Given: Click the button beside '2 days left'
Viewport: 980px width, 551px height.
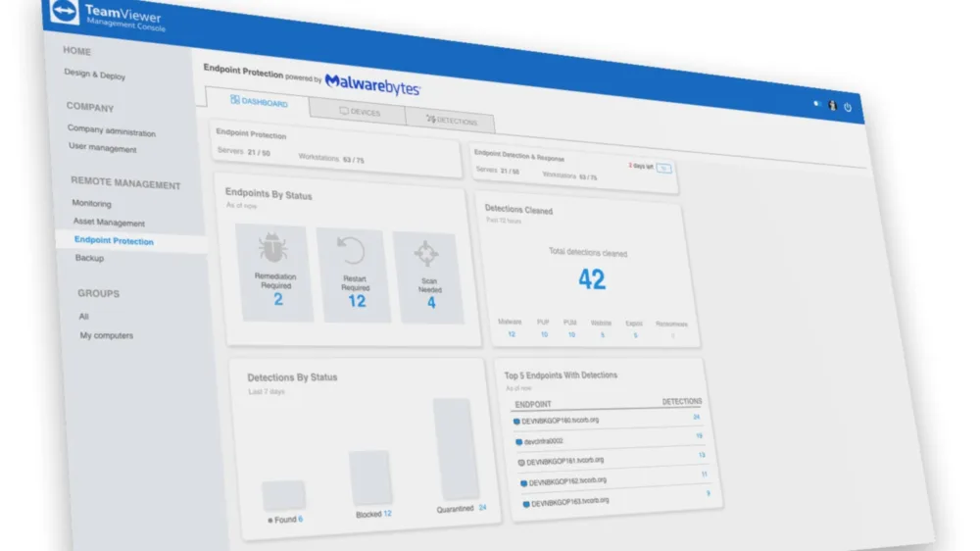Looking at the screenshot, I should pyautogui.click(x=663, y=169).
